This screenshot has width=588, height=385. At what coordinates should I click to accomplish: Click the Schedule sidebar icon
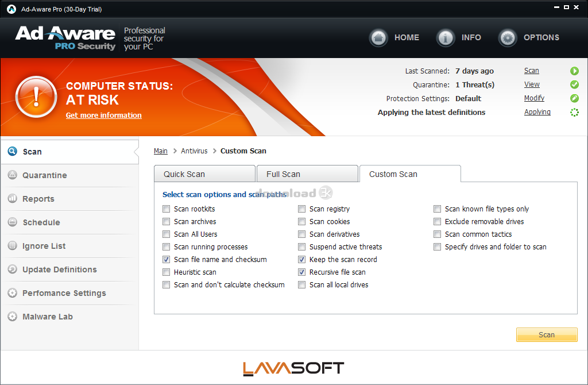(13, 222)
